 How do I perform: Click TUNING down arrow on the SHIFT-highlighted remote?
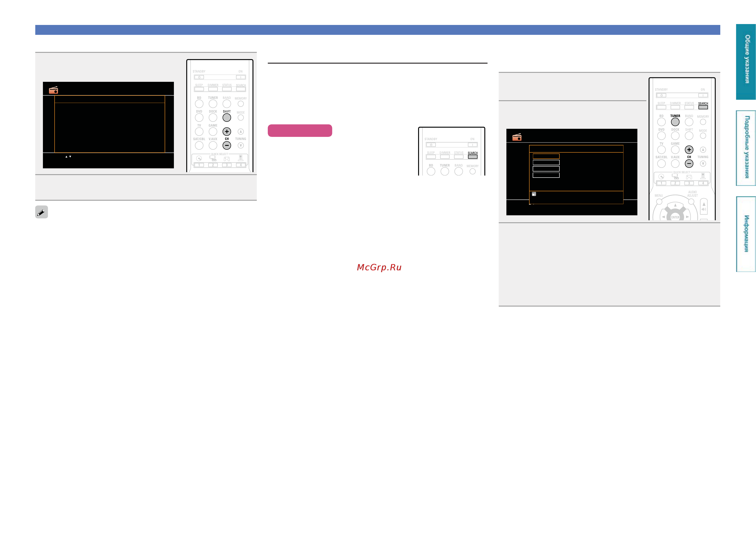tap(241, 145)
